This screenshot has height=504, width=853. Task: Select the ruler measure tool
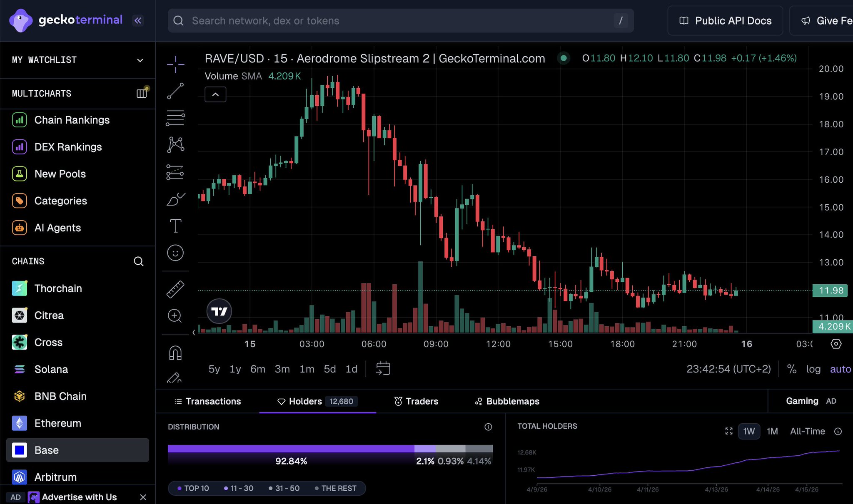[x=175, y=289]
